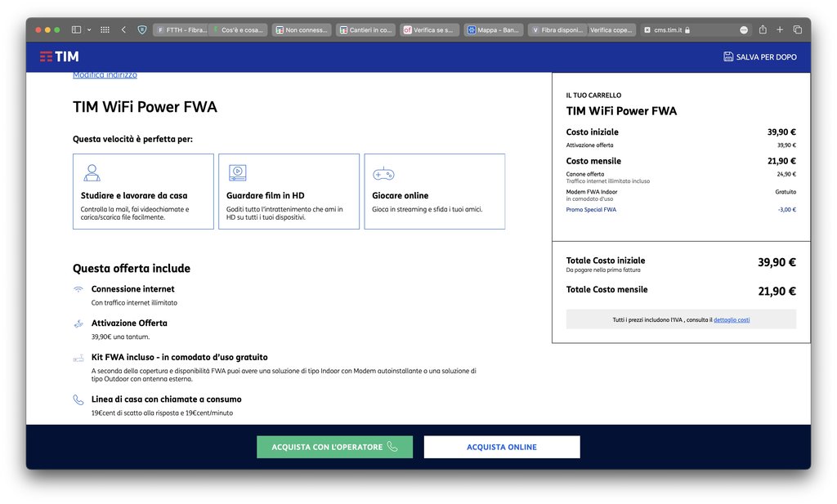Image resolution: width=837 pixels, height=504 pixels.
Task: Open the Modifica indirizzo link
Action: 105,75
